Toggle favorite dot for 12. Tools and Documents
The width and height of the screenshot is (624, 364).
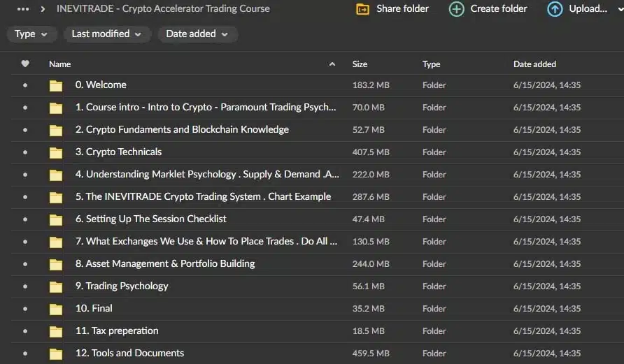25,354
